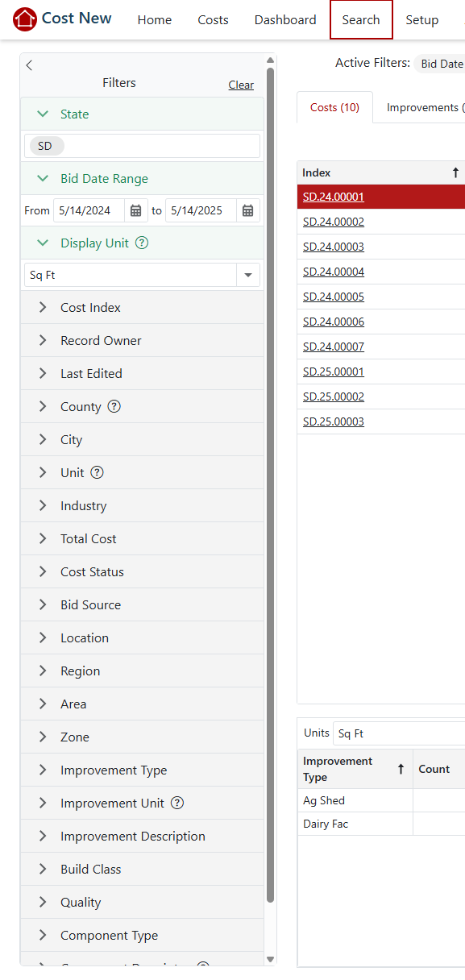
Task: Open record SD.24.00005 link
Action: 334,297
